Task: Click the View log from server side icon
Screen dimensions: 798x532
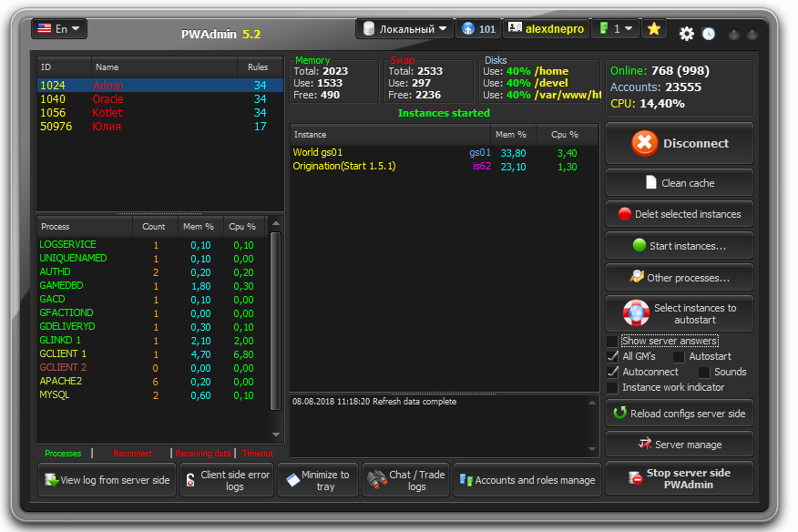Action: pos(51,479)
